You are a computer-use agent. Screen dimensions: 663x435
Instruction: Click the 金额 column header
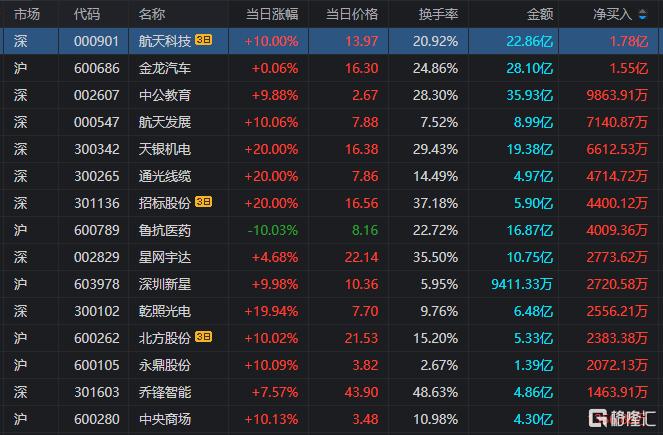pyautogui.click(x=539, y=14)
